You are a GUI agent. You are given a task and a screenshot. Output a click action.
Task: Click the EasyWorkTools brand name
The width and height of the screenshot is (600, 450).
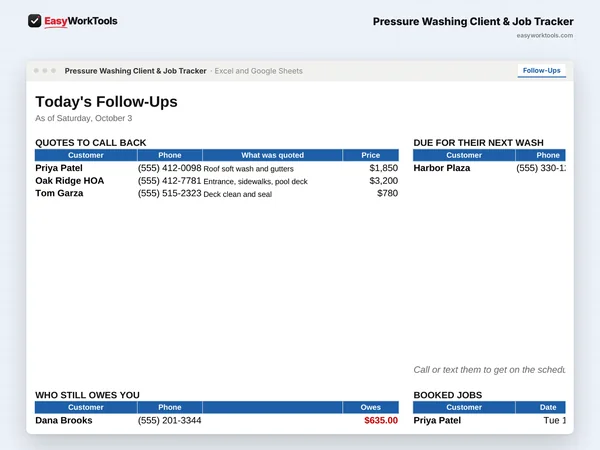(81, 21)
